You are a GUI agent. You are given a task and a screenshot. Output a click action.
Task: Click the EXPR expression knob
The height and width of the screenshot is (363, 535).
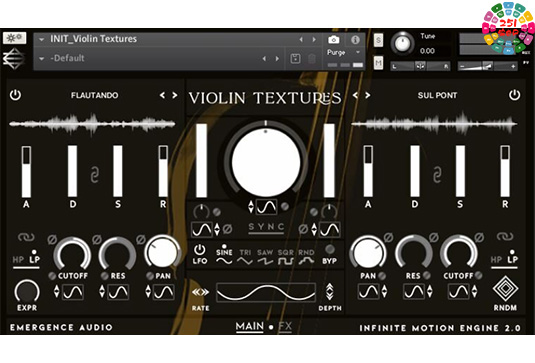27,292
